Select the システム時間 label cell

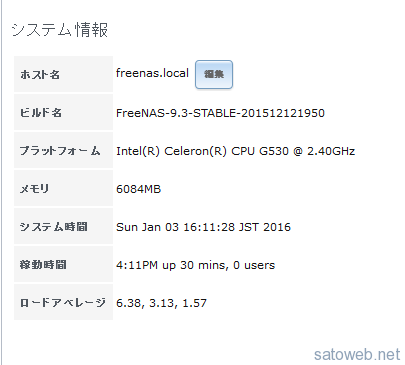coord(63,226)
